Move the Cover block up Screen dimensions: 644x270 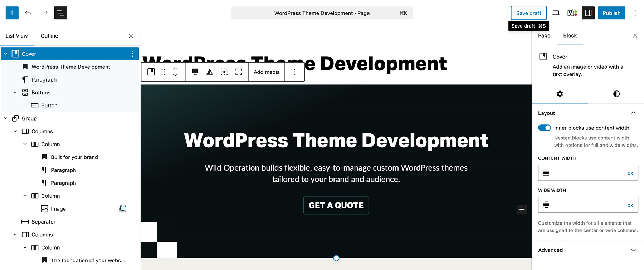point(175,68)
